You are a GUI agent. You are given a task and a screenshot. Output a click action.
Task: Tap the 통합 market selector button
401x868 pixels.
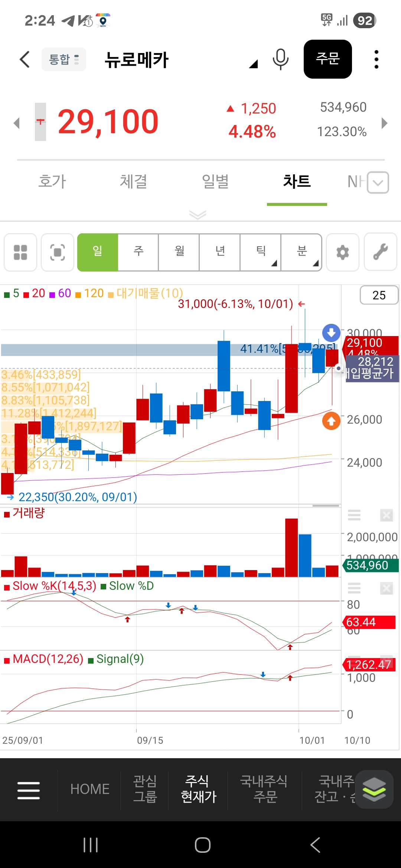[x=64, y=59]
